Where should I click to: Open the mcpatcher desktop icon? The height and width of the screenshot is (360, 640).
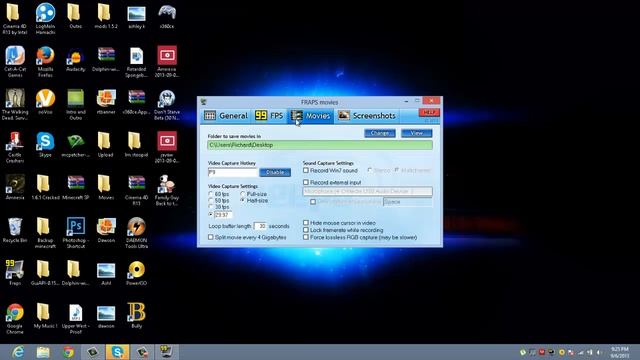[x=76, y=145]
